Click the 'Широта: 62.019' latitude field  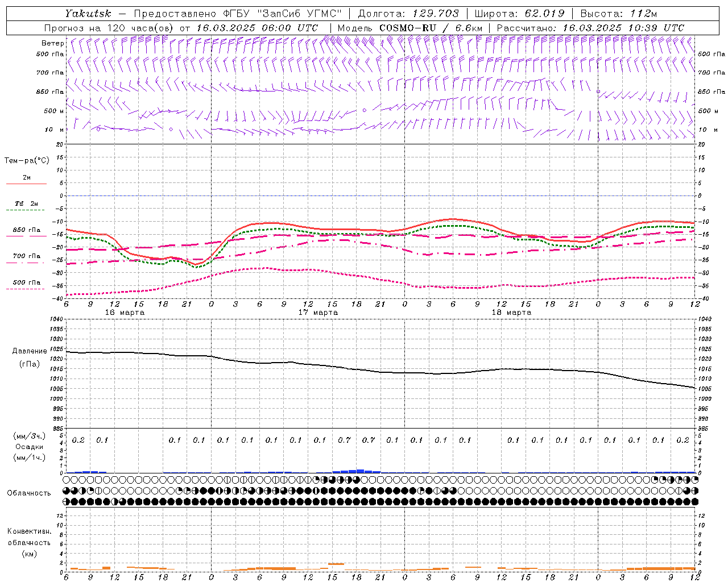519,13
